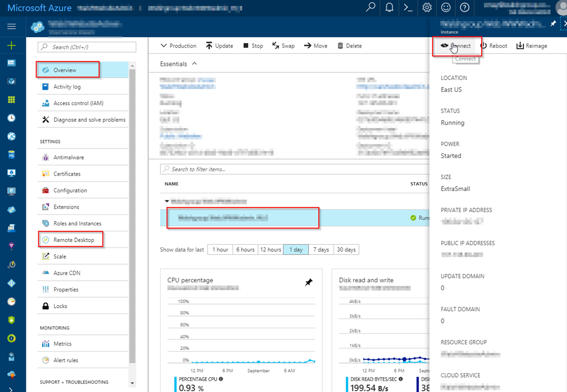Click the search magnifier in header
Image resolution: width=567 pixels, height=392 pixels.
[x=370, y=8]
